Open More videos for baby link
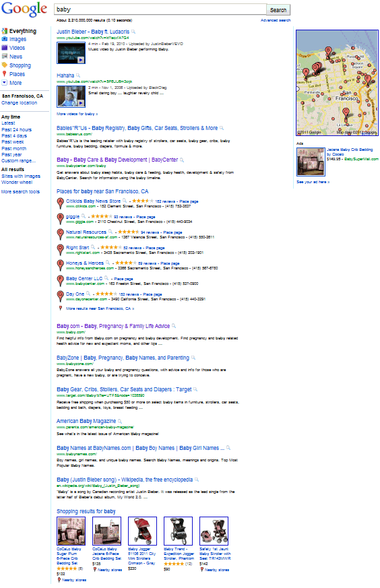Screen dimensions: 380x588 [77, 114]
